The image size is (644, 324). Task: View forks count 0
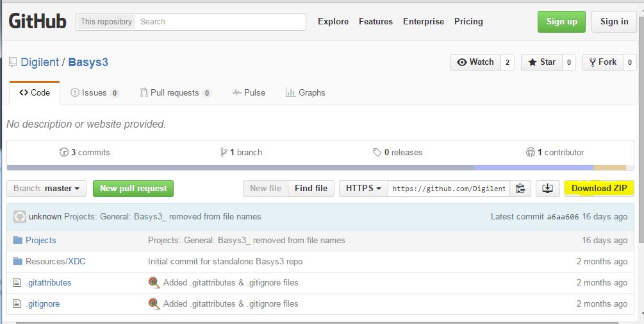point(630,62)
